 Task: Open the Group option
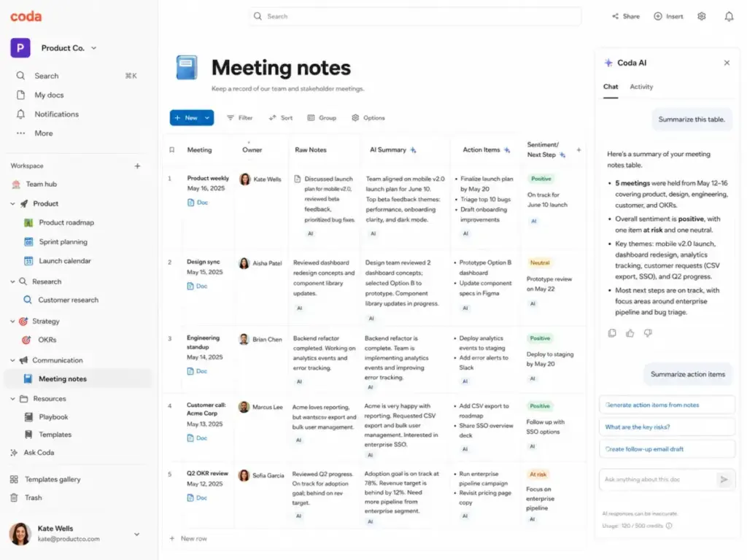pyautogui.click(x=322, y=118)
